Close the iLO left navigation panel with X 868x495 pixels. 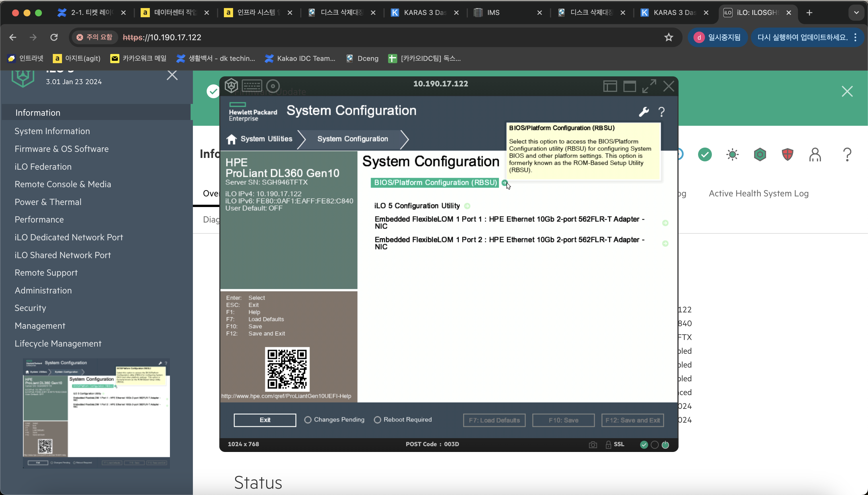(172, 75)
